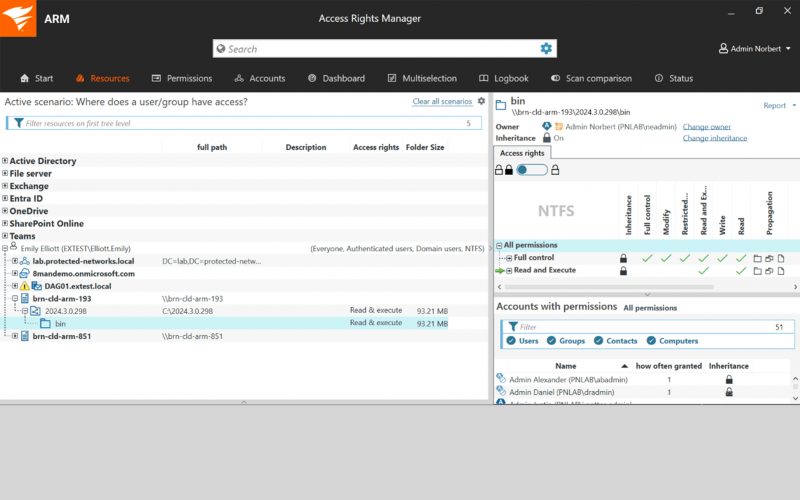This screenshot has width=800, height=500.
Task: Open search settings gear icon
Action: point(546,48)
